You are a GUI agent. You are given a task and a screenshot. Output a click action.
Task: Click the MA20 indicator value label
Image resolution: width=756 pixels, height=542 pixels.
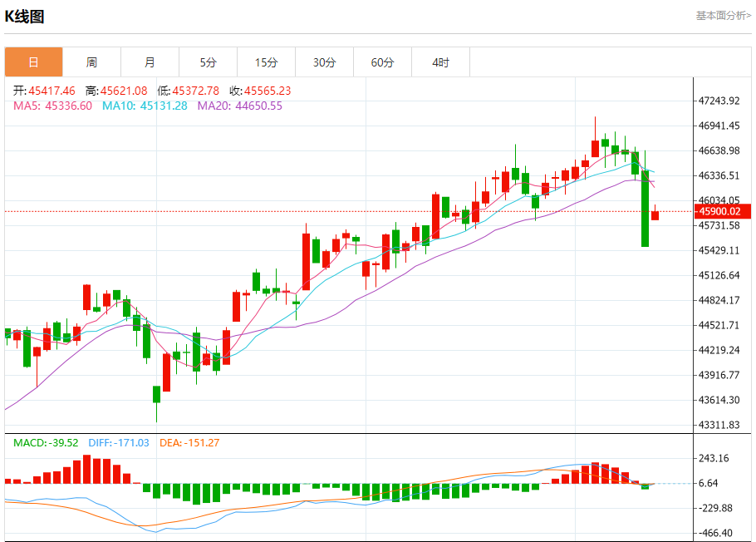[239, 106]
